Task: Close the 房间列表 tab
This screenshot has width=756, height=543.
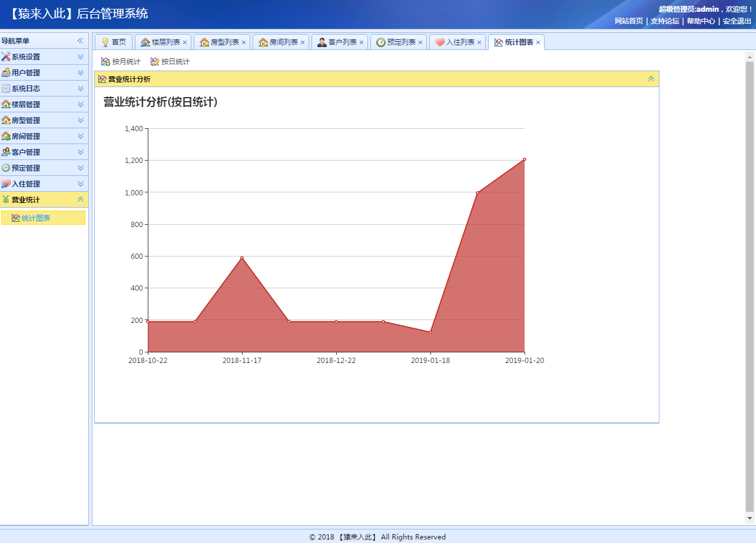Action: click(303, 42)
